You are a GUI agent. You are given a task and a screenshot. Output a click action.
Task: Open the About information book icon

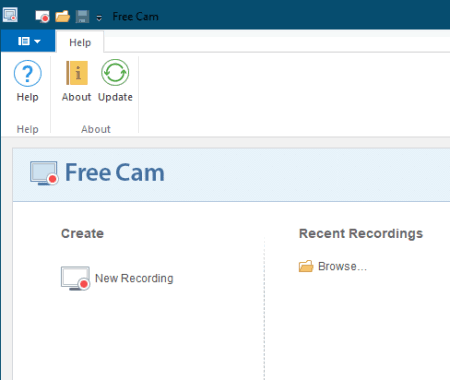(76, 81)
